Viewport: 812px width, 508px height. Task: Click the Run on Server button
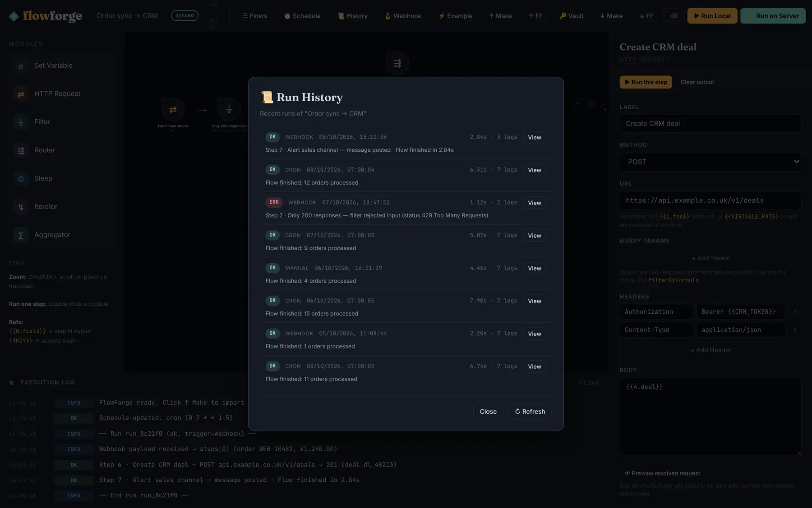pos(773,16)
